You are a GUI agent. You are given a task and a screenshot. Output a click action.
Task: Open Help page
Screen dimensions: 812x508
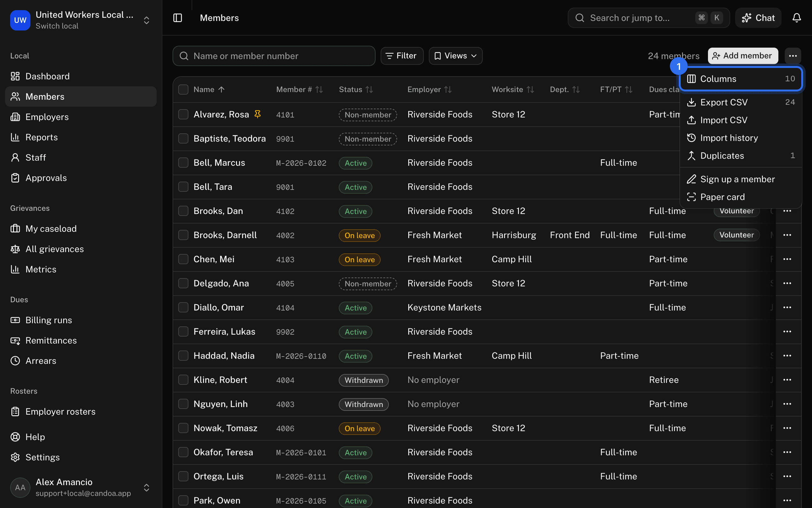(x=81, y=437)
